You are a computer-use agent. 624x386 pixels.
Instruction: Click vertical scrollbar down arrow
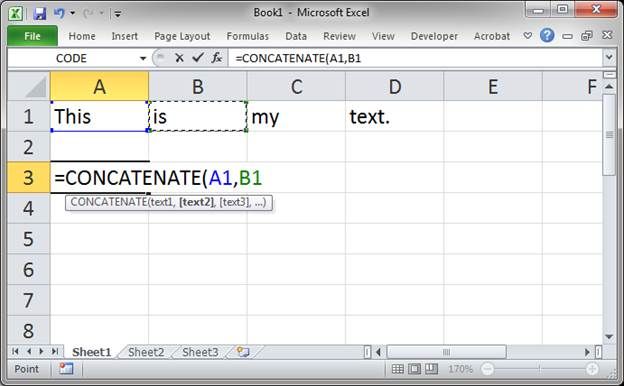click(x=609, y=337)
